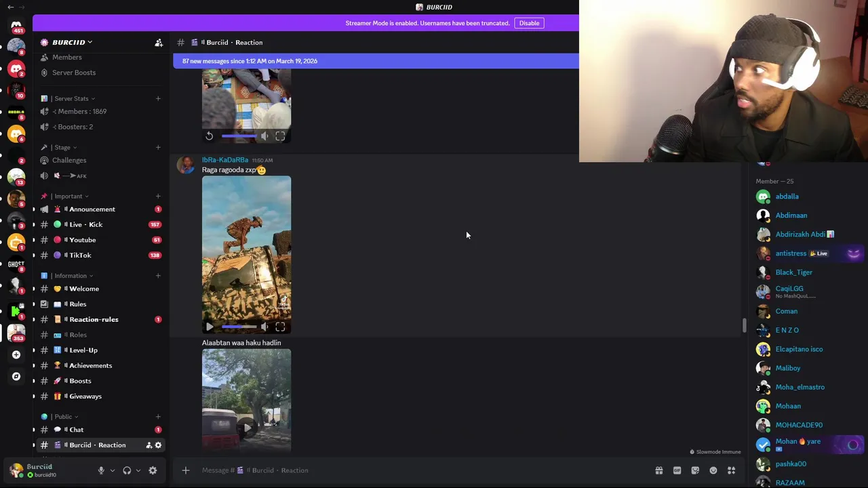This screenshot has height=488, width=868.
Task: Open the Welcome channel
Action: tap(83, 289)
